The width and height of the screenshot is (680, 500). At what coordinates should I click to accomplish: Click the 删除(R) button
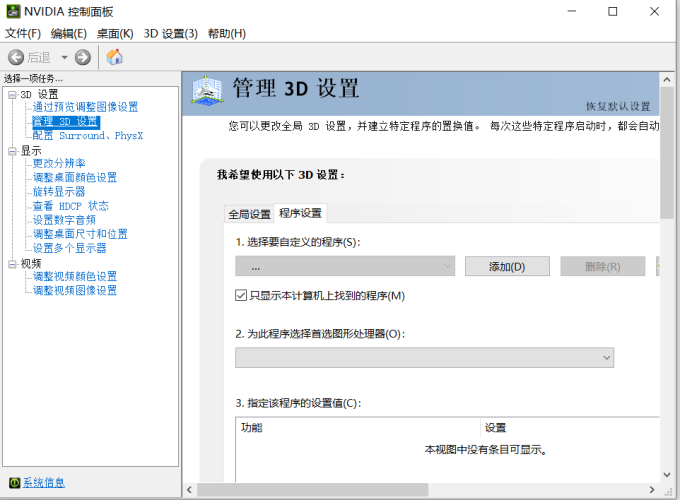point(602,266)
